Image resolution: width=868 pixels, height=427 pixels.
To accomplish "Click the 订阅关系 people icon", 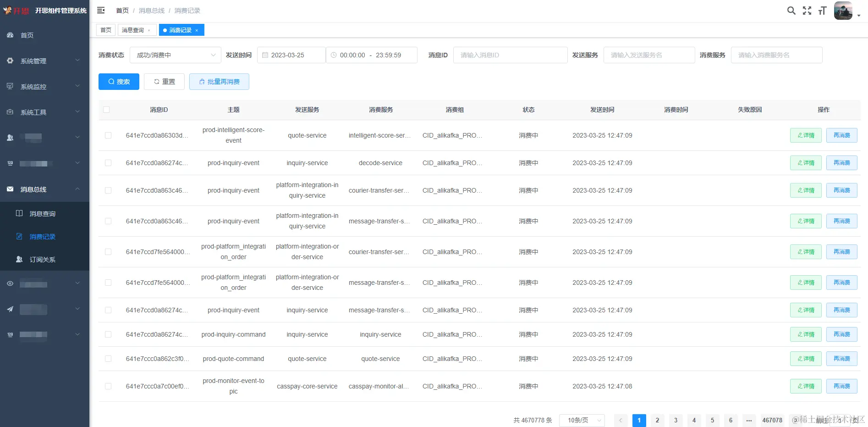I will click(19, 259).
